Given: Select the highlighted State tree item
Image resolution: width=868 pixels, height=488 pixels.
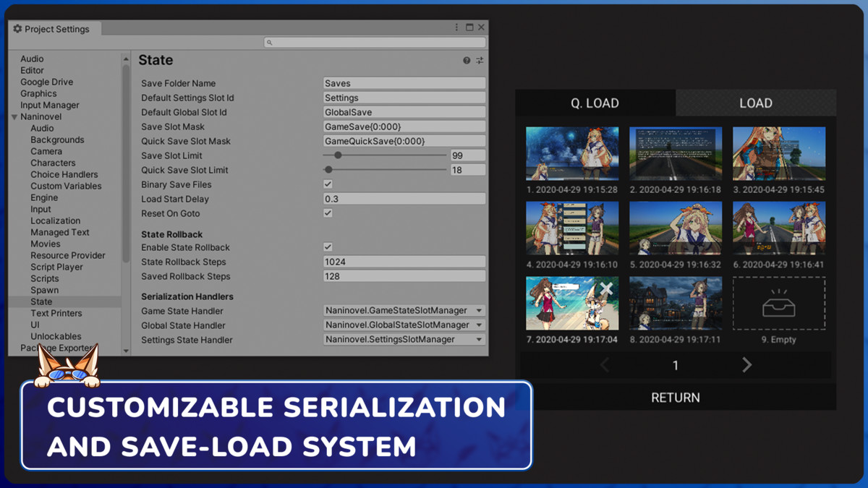Looking at the screenshot, I should 64,301.
